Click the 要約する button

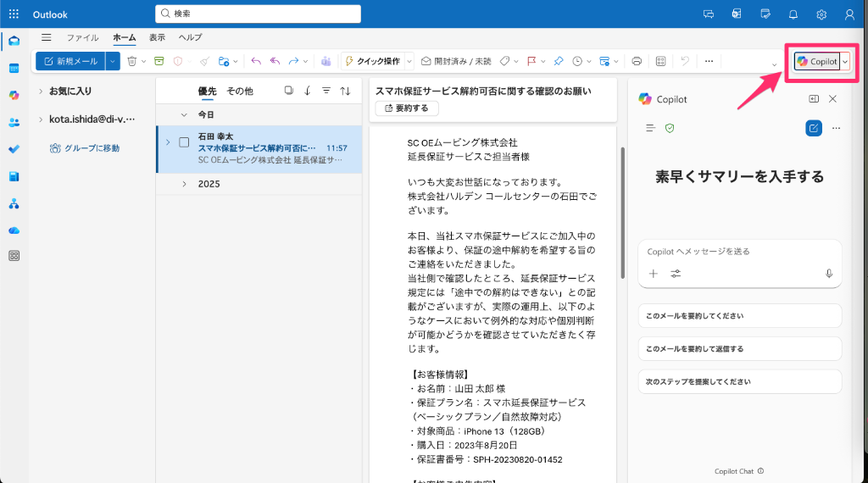click(407, 108)
